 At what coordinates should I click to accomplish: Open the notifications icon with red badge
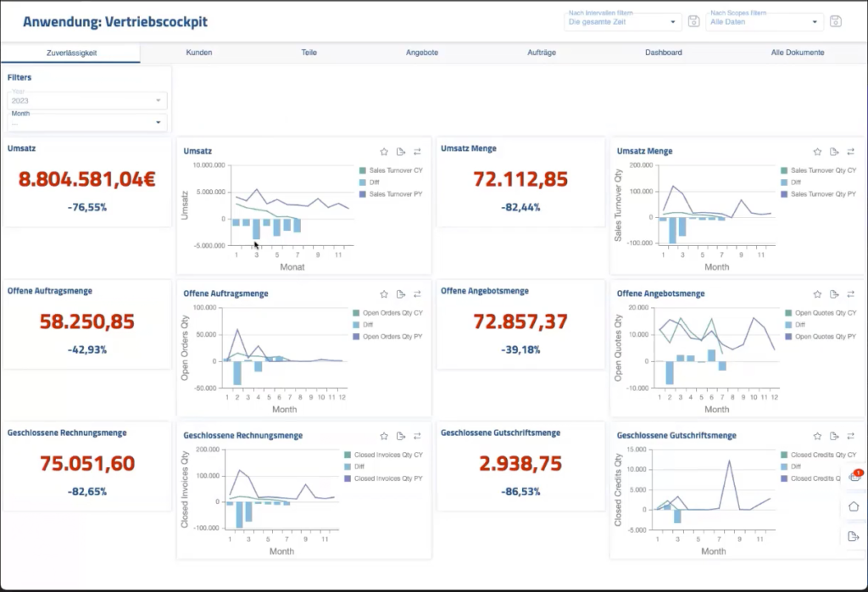pos(854,477)
